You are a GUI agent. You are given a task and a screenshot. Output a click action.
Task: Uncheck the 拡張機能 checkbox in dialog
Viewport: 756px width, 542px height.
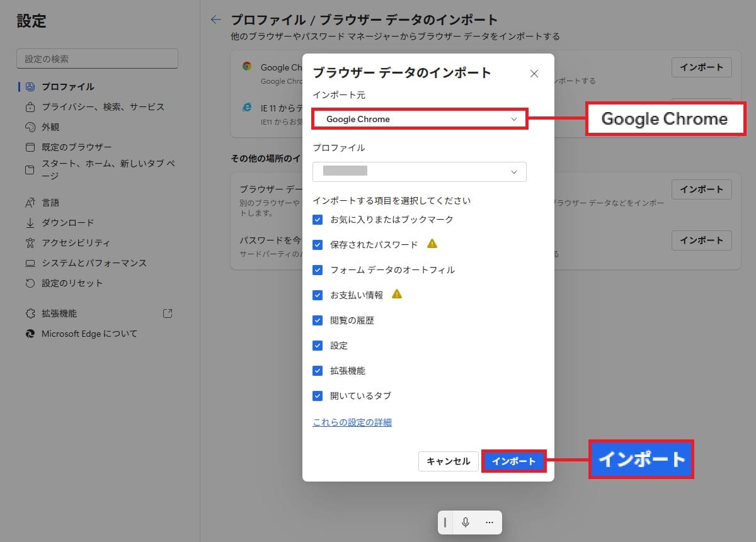318,371
